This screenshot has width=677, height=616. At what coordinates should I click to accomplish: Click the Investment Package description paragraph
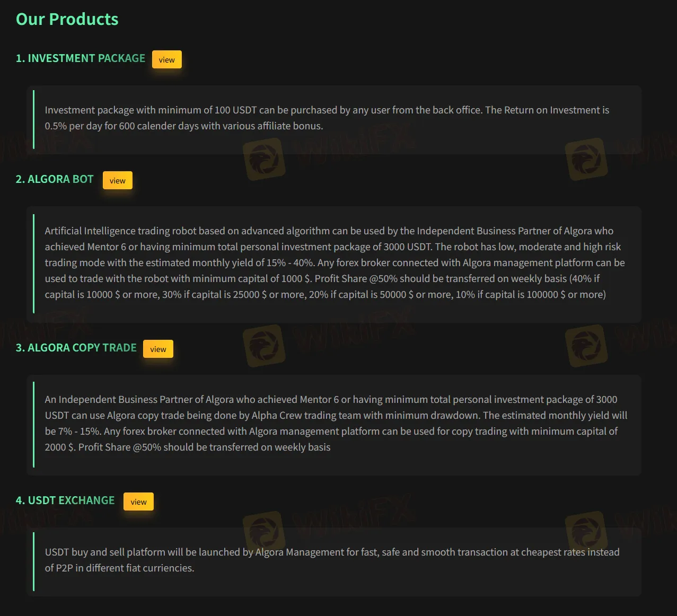[x=327, y=118]
